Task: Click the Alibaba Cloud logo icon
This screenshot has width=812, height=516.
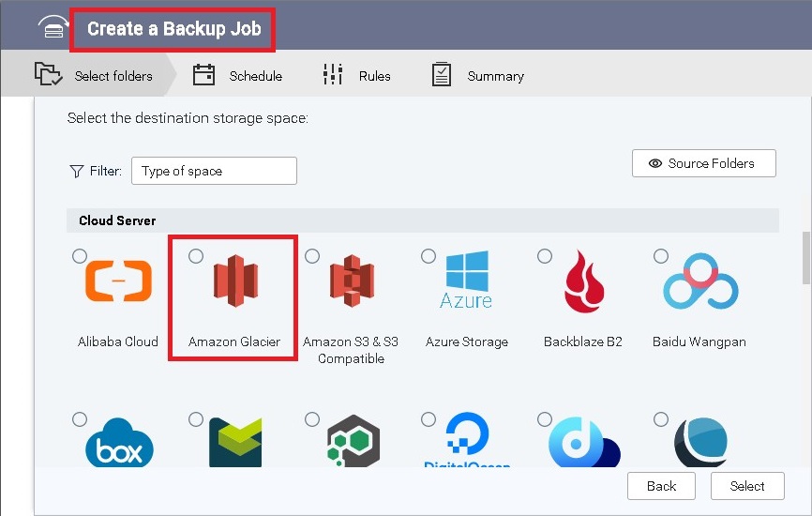Action: pos(118,281)
